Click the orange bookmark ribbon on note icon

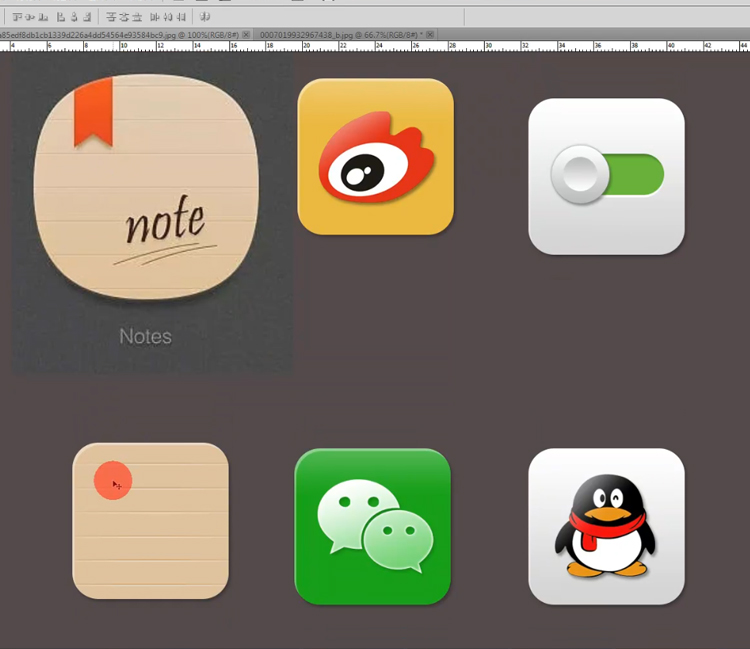[93, 111]
